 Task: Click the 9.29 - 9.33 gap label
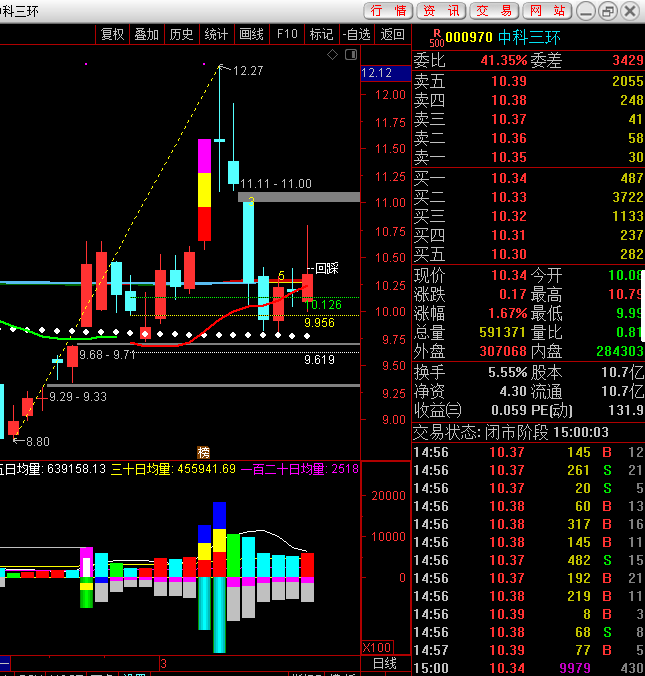click(x=78, y=397)
